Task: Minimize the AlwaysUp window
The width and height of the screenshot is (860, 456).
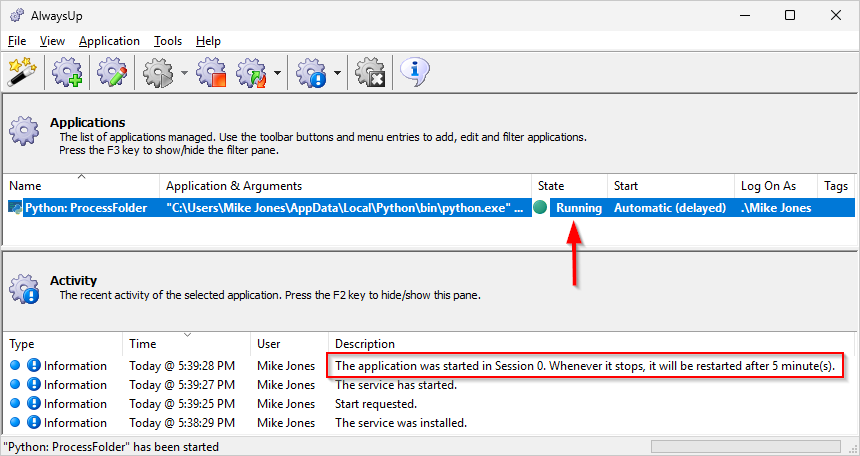Action: point(744,15)
